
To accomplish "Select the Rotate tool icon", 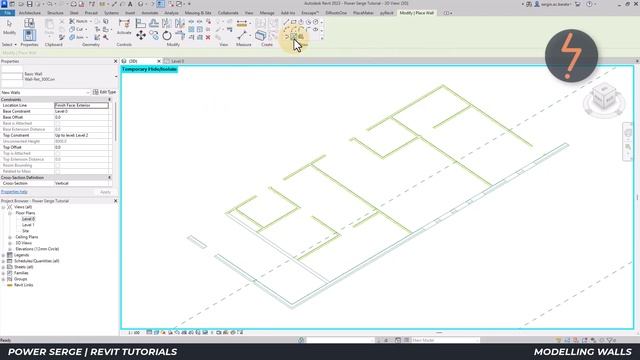I will tap(167, 36).
